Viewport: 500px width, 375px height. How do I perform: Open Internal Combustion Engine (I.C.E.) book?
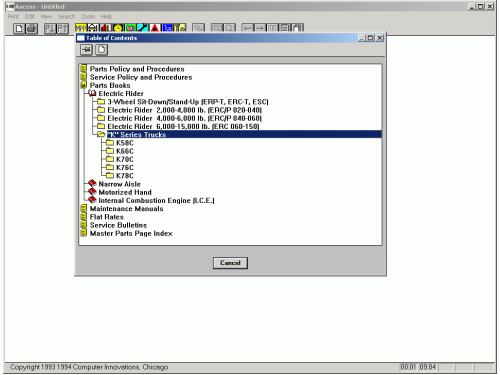click(156, 200)
